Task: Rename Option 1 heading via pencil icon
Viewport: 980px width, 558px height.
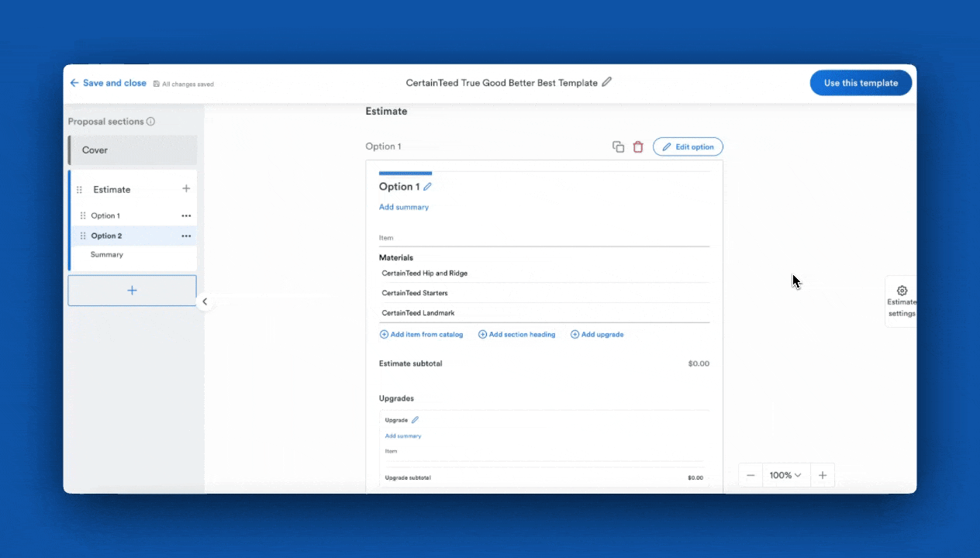Action: (x=427, y=187)
